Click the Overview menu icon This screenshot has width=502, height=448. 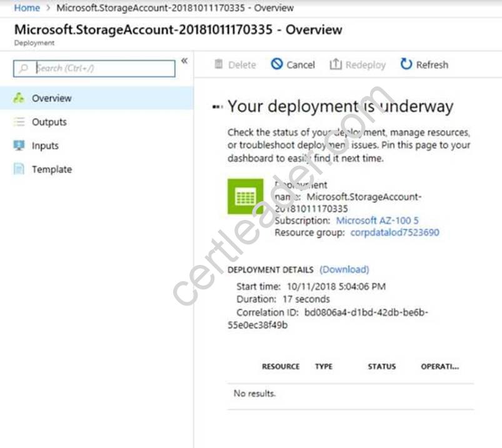coord(19,98)
